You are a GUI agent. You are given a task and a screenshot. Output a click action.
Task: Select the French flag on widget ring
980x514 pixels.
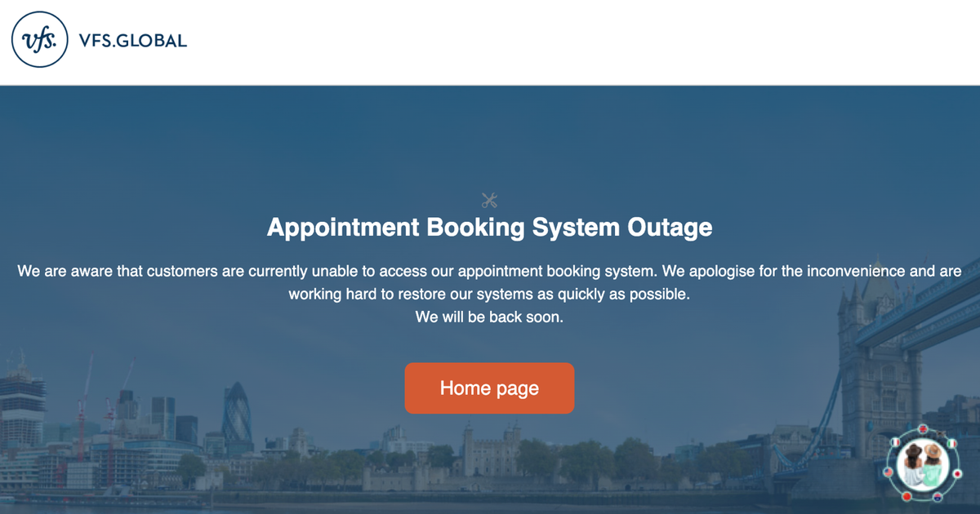click(895, 442)
